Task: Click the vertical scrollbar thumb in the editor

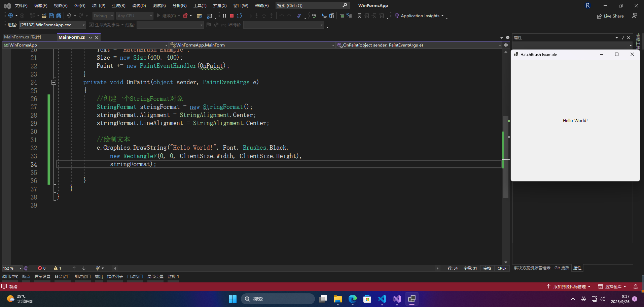Action: click(506, 157)
